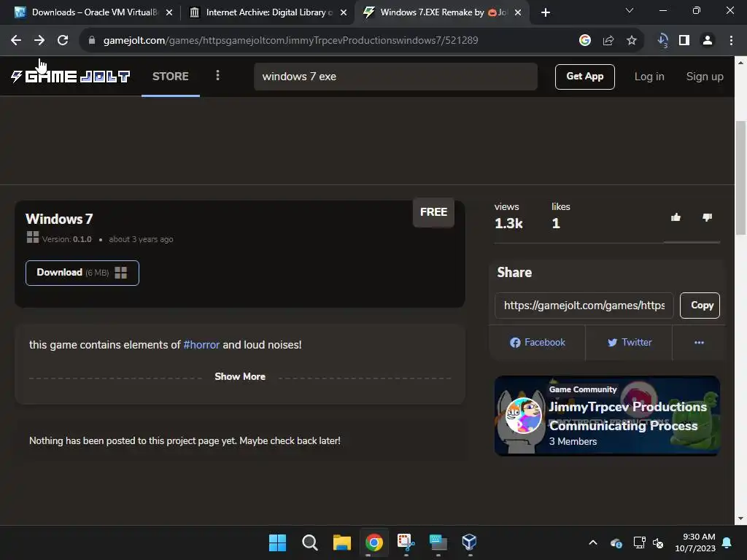
Task: Close the Windows 7.EXE Remake tab
Action: [518, 12]
